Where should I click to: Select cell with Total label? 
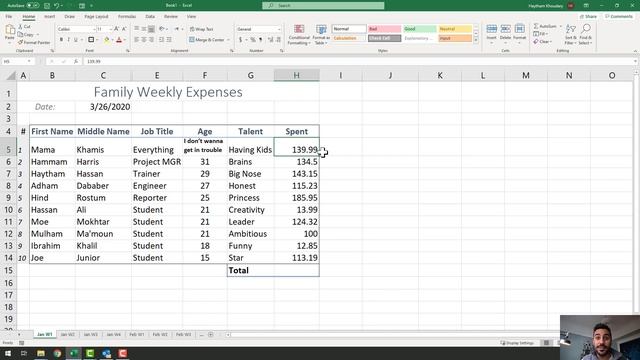250,270
